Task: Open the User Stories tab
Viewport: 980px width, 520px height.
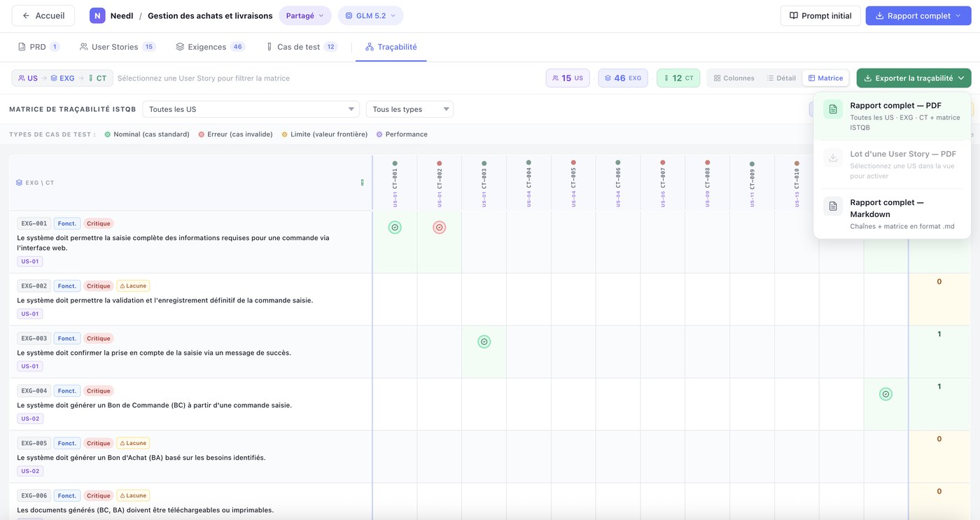Action: coord(118,47)
